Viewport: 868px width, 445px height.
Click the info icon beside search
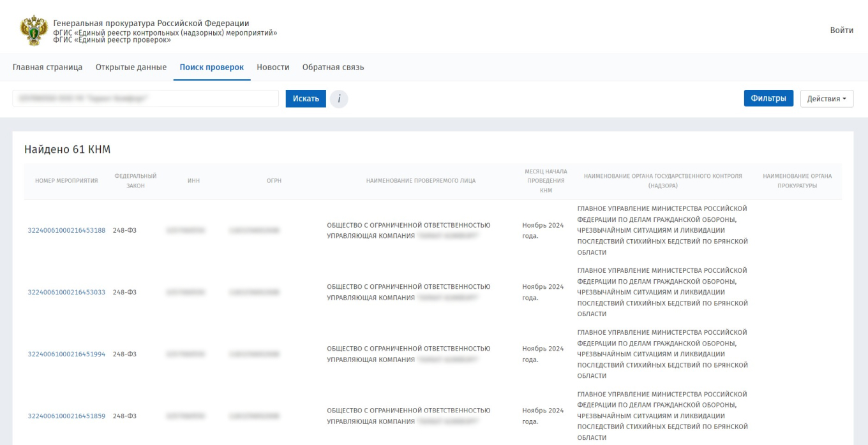pos(339,99)
